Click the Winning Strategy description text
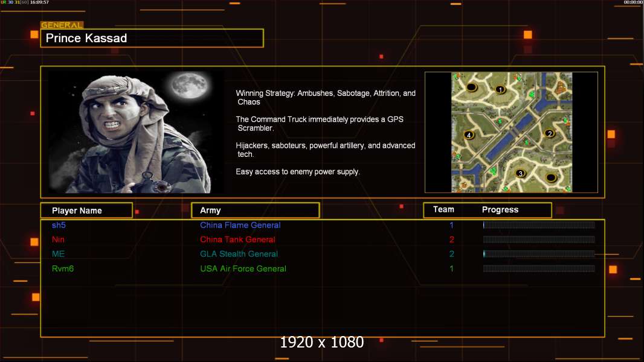This screenshot has height=362, width=644. [x=326, y=98]
